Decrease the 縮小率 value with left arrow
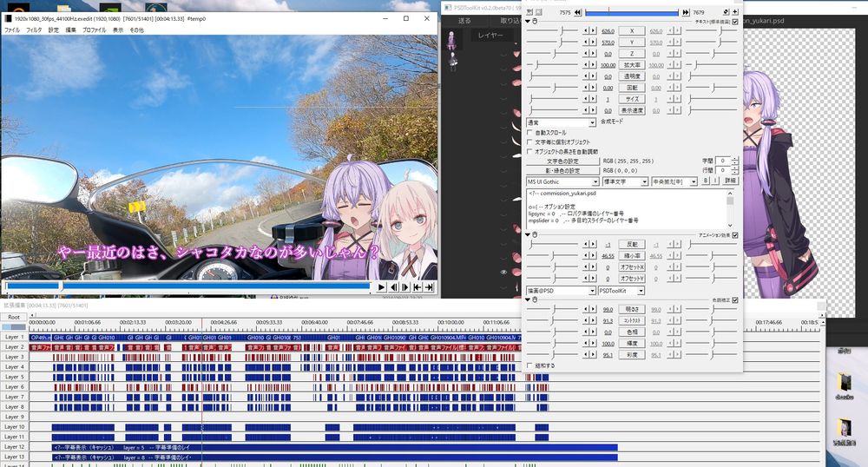 (x=586, y=255)
